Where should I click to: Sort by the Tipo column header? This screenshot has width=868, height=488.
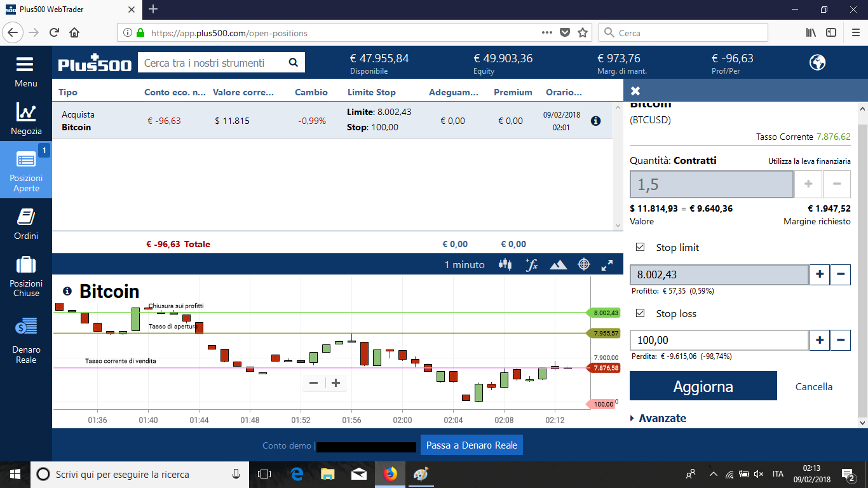tap(68, 92)
